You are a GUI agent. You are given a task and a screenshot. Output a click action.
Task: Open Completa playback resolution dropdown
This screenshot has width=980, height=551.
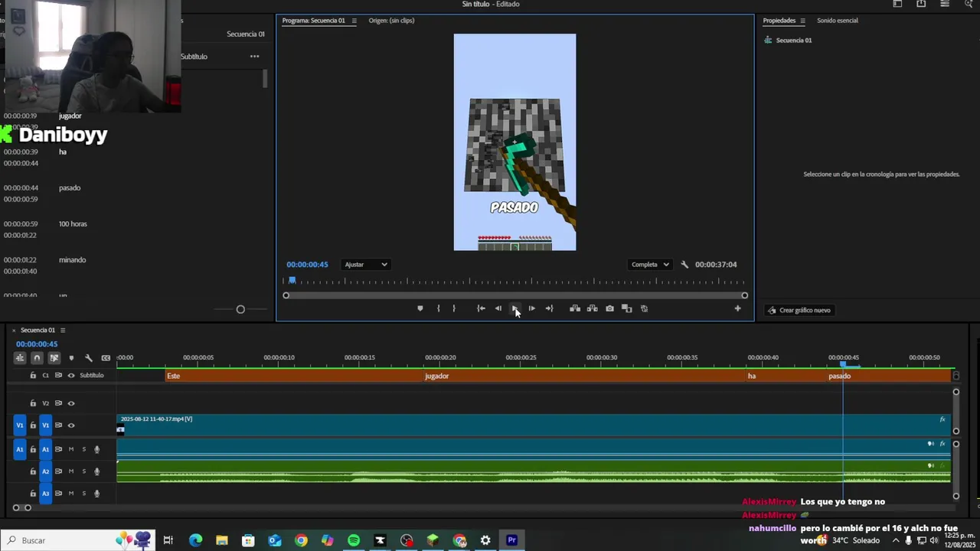click(x=650, y=265)
